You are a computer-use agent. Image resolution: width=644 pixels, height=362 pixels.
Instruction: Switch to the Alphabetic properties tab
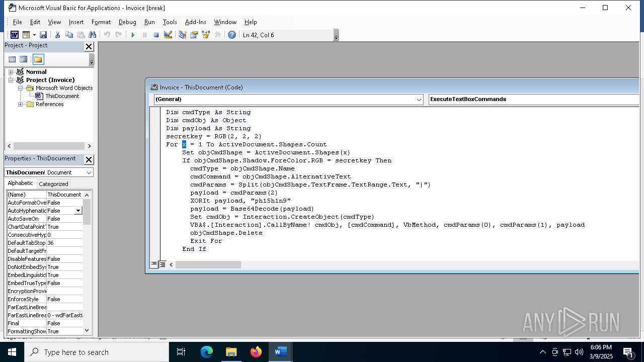tap(20, 184)
